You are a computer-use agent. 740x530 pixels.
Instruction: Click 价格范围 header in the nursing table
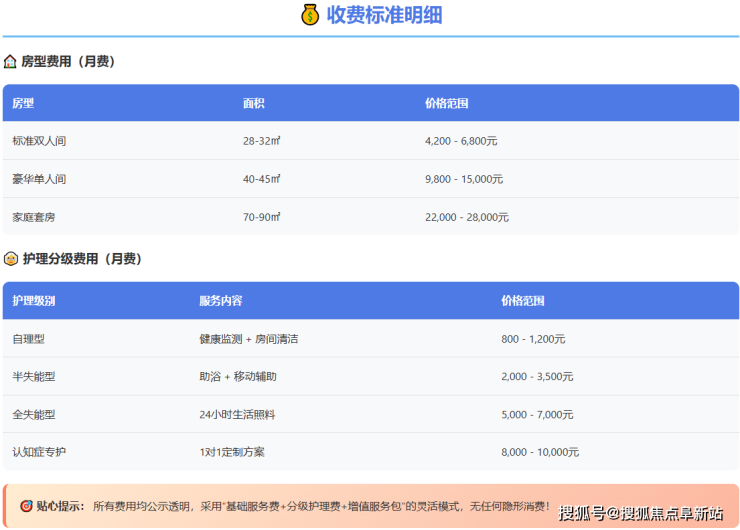pyautogui.click(x=523, y=300)
